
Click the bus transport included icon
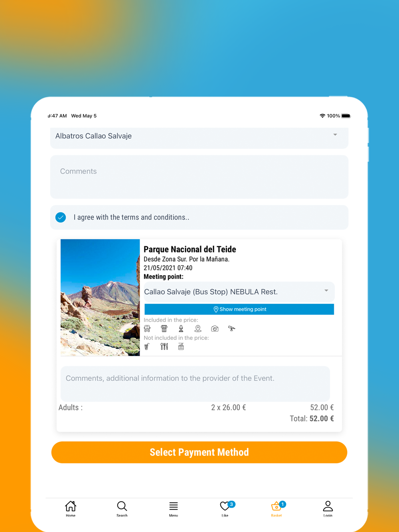[x=147, y=329]
